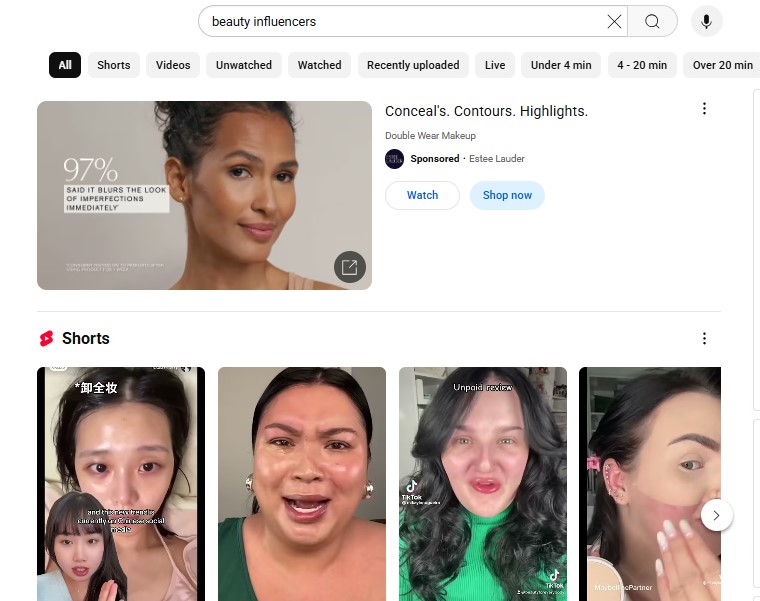Open the Unpaid review Short

(483, 484)
